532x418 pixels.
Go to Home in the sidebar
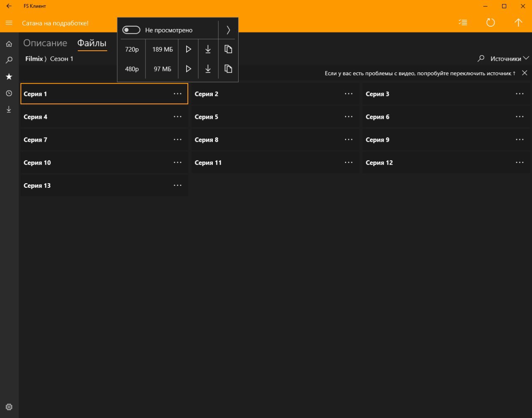9,44
